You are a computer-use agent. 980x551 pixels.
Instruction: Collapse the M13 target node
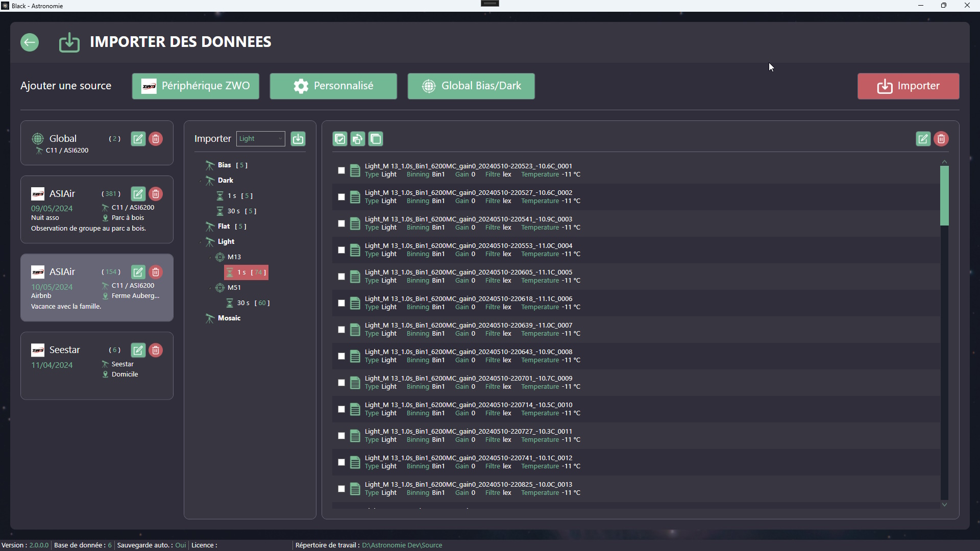click(x=211, y=257)
